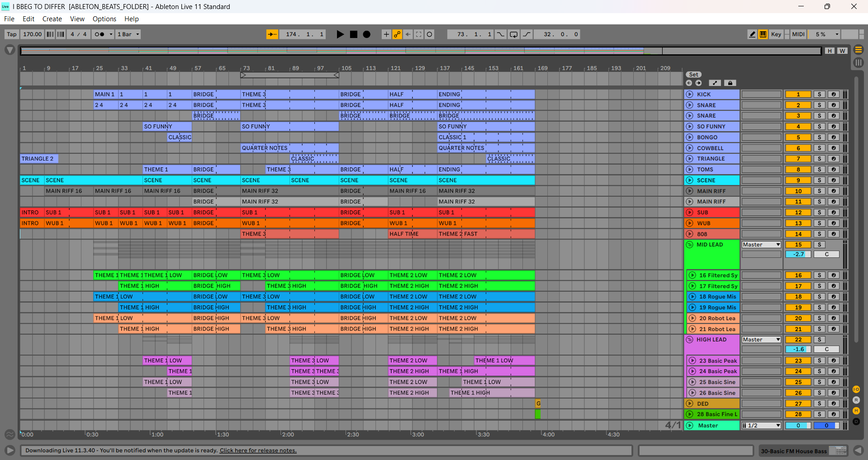868x460 pixels.
Task: Collapse the MID LEAD group track
Action: 690,245
